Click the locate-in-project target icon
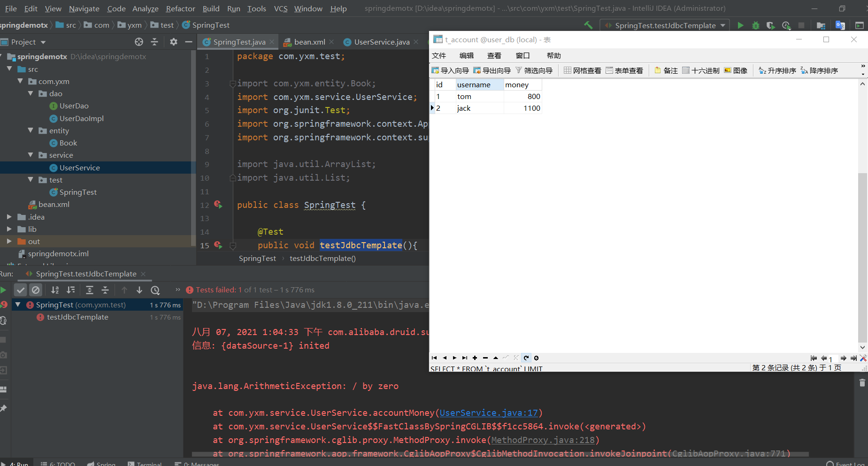868x466 pixels. (139, 42)
